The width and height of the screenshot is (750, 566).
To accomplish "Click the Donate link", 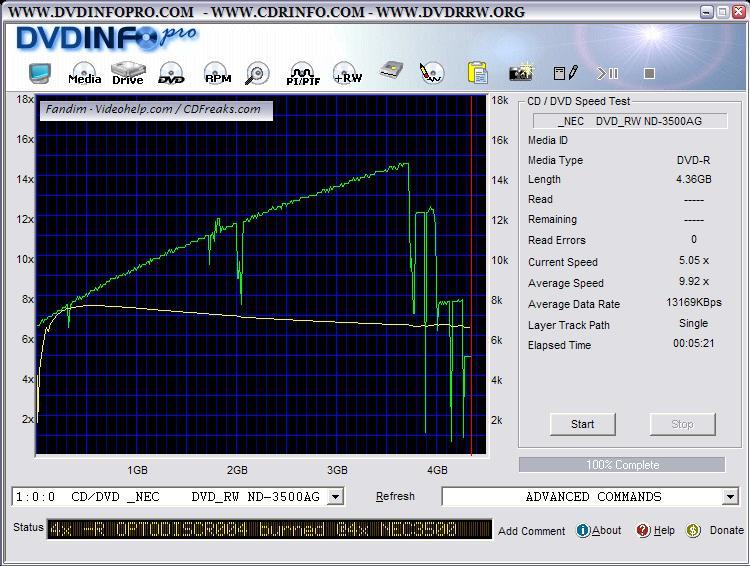I will tap(727, 530).
